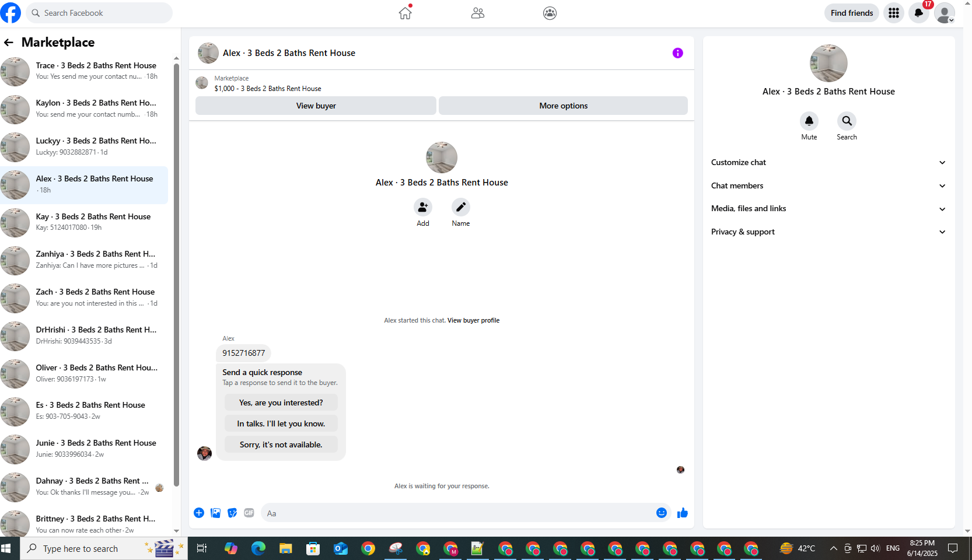This screenshot has height=560, width=972.
Task: Click the More options button
Action: click(563, 106)
